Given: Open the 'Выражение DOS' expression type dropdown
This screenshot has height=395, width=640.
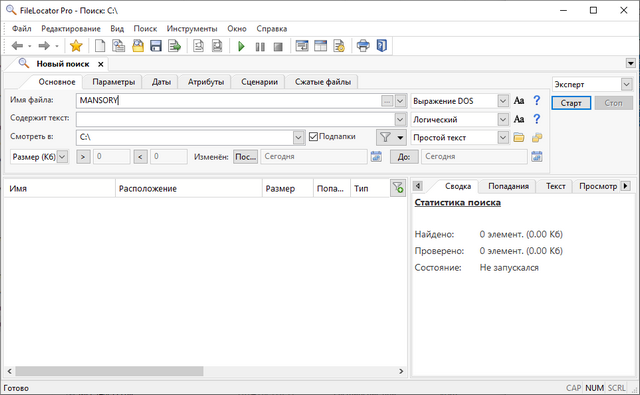Looking at the screenshot, I should pyautogui.click(x=503, y=101).
